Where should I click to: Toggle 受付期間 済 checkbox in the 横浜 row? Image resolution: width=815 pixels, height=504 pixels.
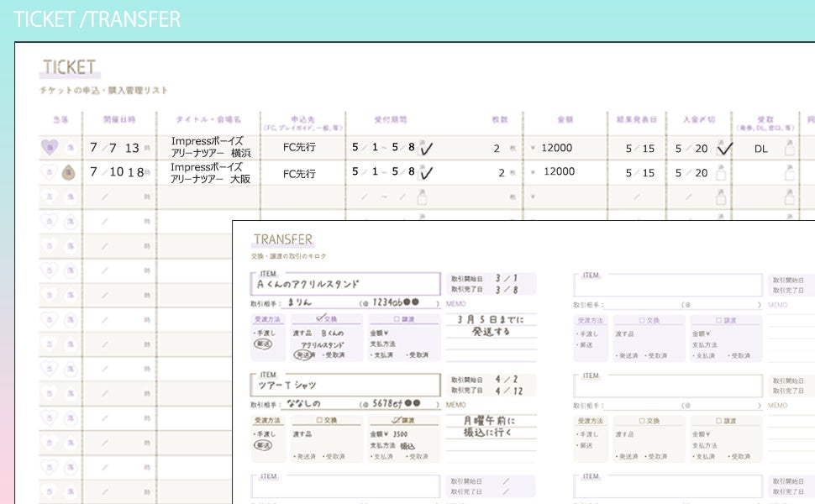tap(423, 149)
